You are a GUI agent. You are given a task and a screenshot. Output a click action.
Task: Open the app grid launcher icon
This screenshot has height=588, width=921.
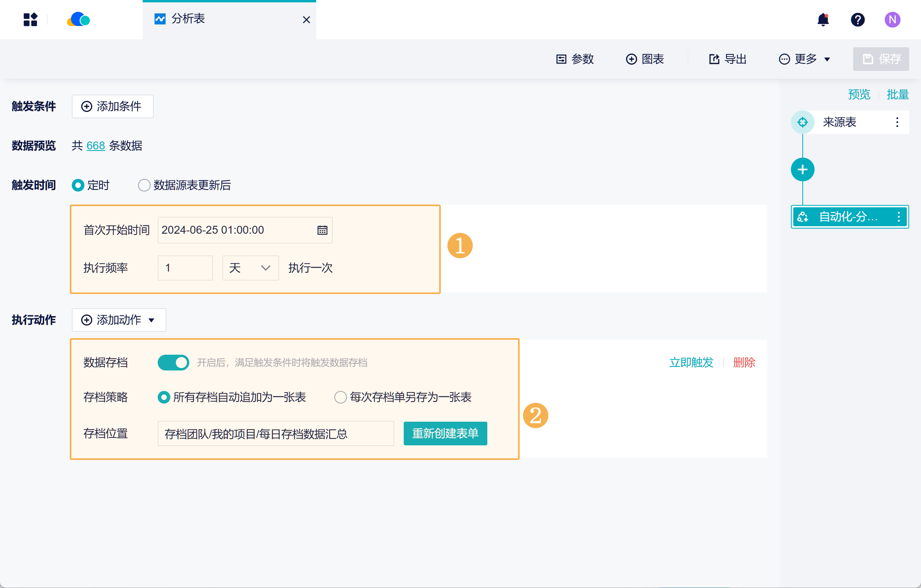click(30, 19)
